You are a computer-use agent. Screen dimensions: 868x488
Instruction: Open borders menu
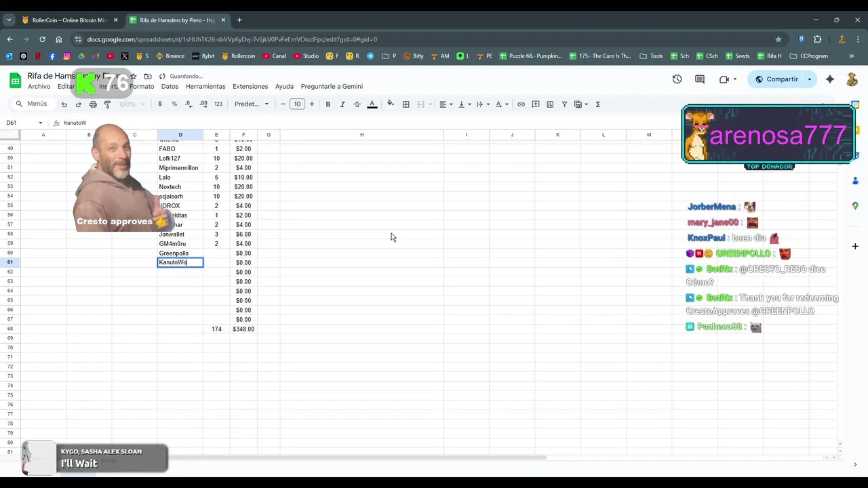(x=406, y=104)
